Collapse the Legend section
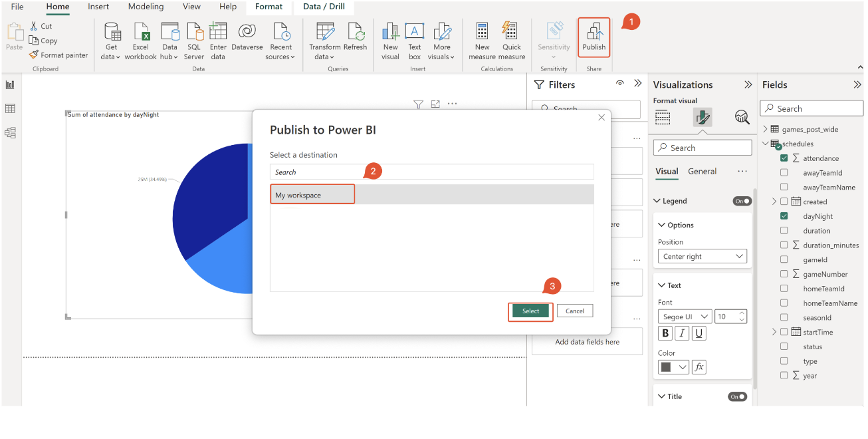This screenshot has height=439, width=868. [x=657, y=201]
